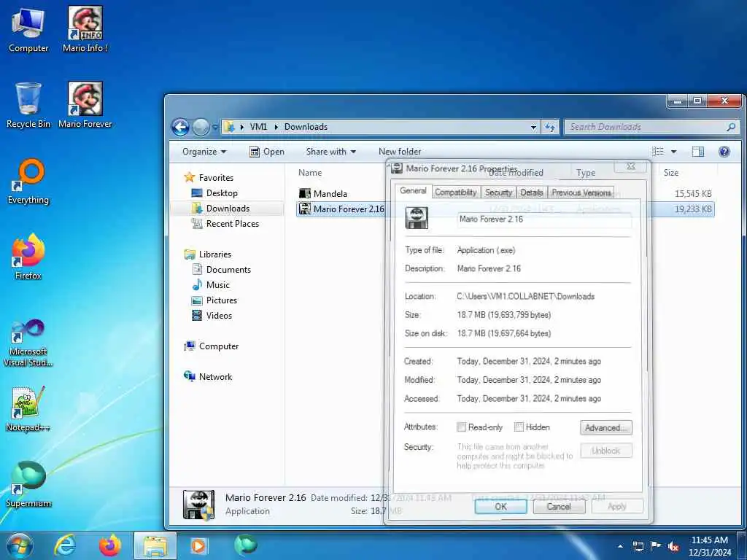Screen dimensions: 747x560
Task: Click the Change your view icon
Action: pyautogui.click(x=658, y=152)
